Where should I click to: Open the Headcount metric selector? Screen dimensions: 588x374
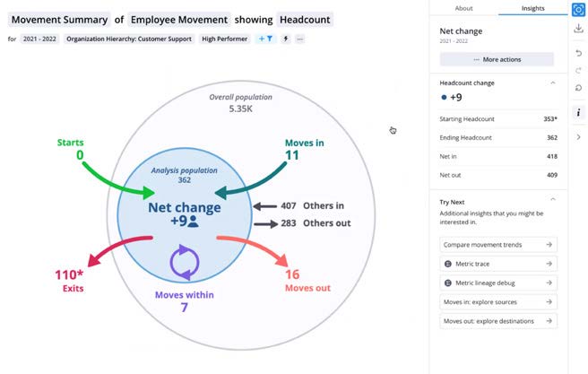point(305,20)
